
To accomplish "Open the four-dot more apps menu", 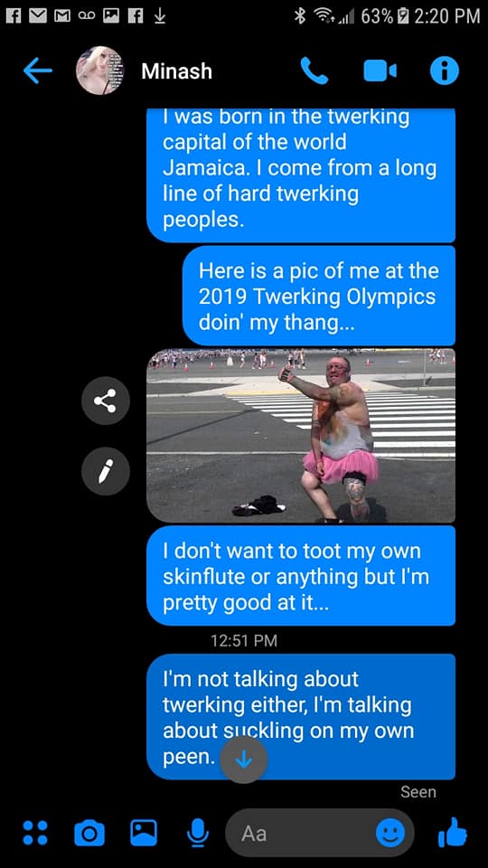I will 35,833.
